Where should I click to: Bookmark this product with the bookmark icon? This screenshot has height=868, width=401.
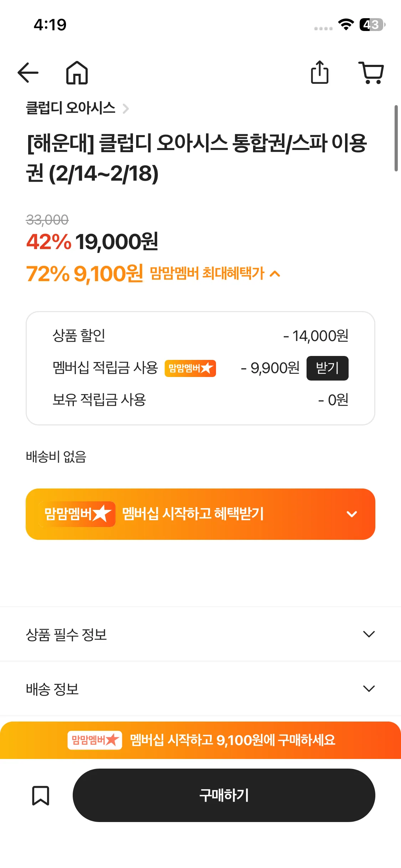[41, 795]
